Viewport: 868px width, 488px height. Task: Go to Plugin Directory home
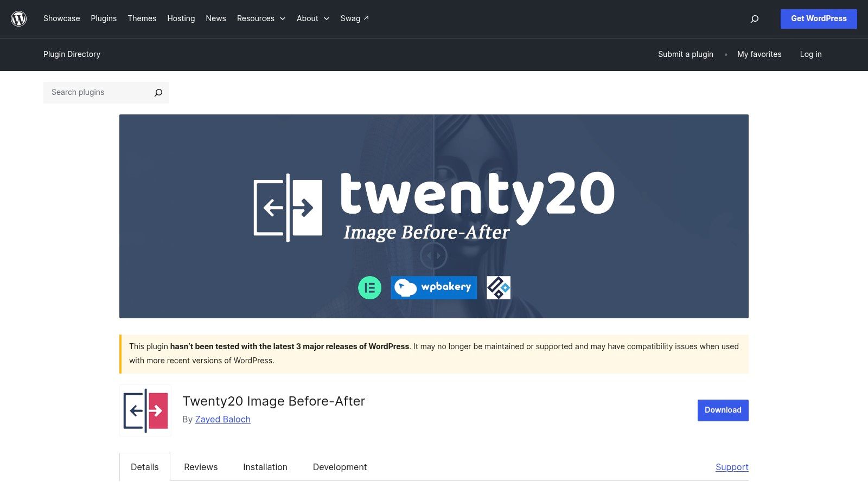[x=72, y=54]
